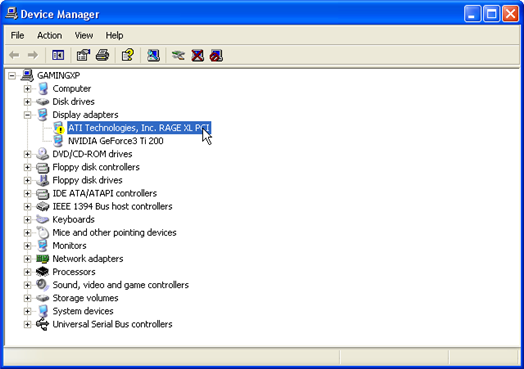Expand the Keyboards node

(x=27, y=220)
